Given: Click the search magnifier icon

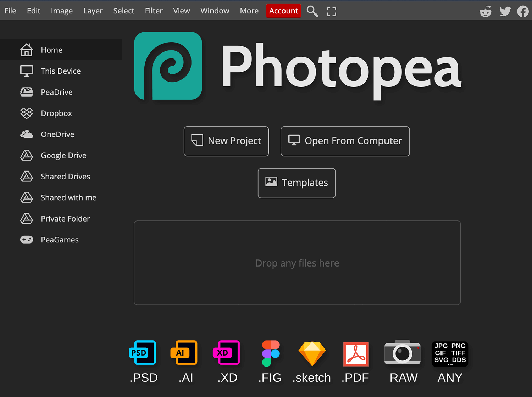Looking at the screenshot, I should 312,11.
